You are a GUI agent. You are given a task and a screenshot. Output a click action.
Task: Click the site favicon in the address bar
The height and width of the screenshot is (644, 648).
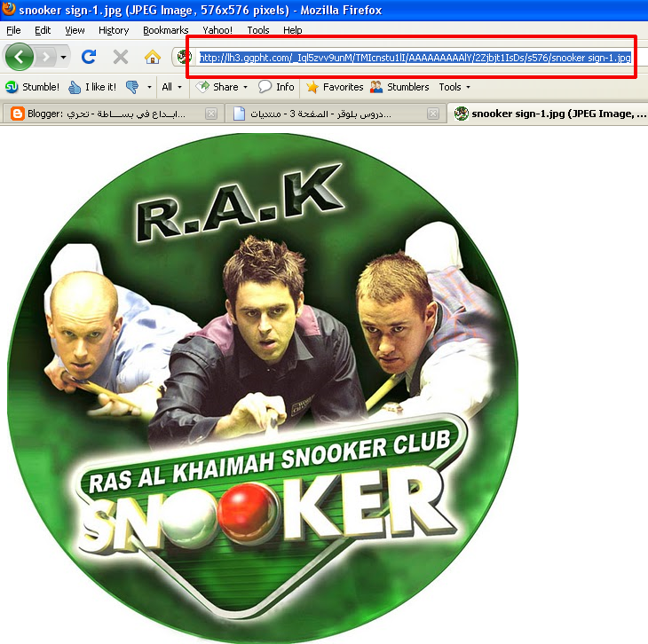point(184,57)
